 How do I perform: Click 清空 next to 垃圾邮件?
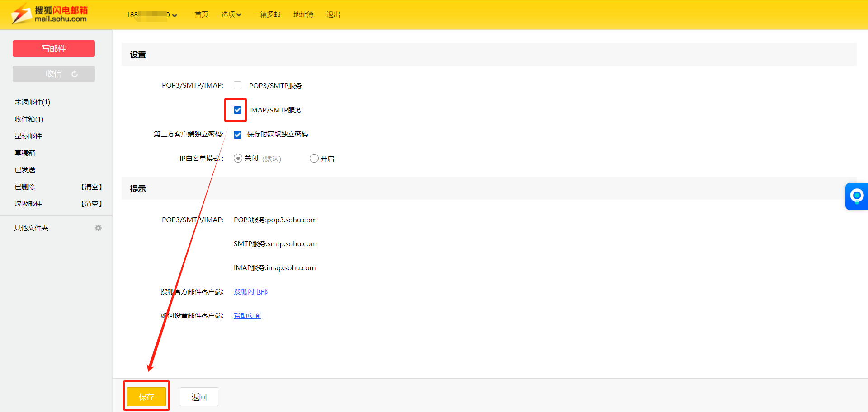pyautogui.click(x=91, y=204)
